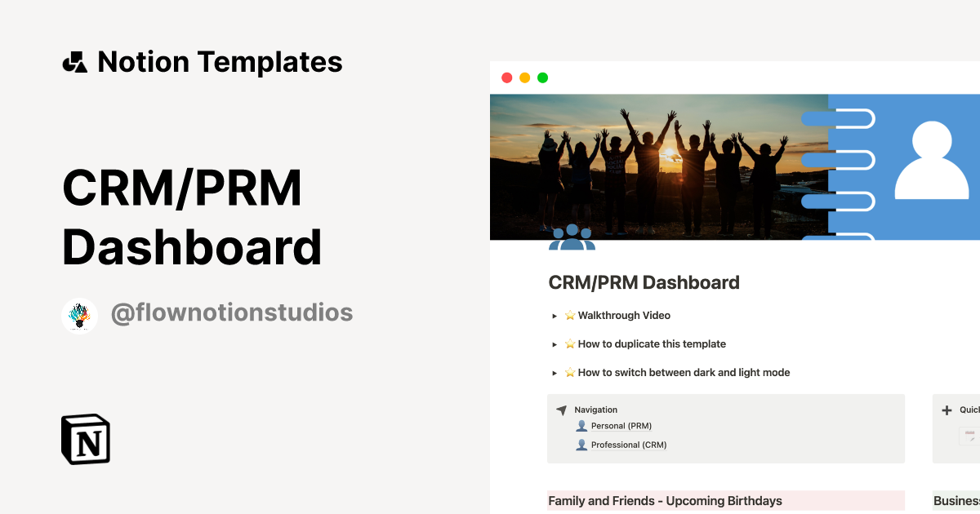Viewport: 980px width, 514px height.
Task: Click the CRM/PRM Dashboard page title
Action: [x=644, y=282]
